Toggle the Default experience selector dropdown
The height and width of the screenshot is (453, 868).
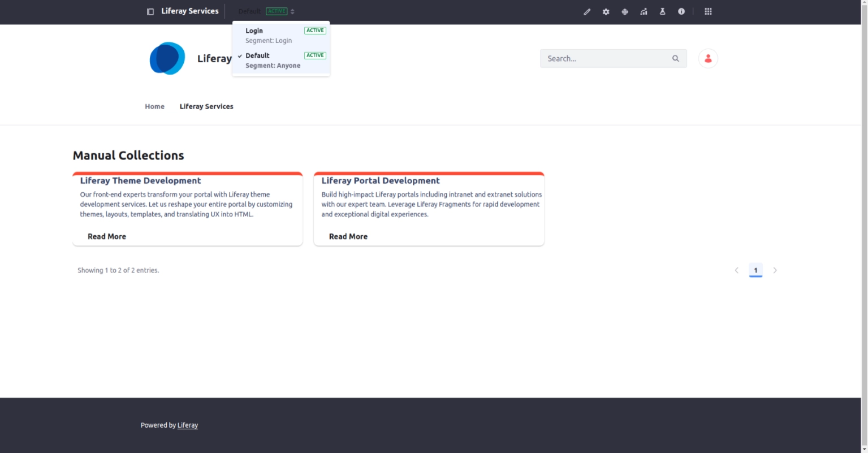(x=266, y=11)
